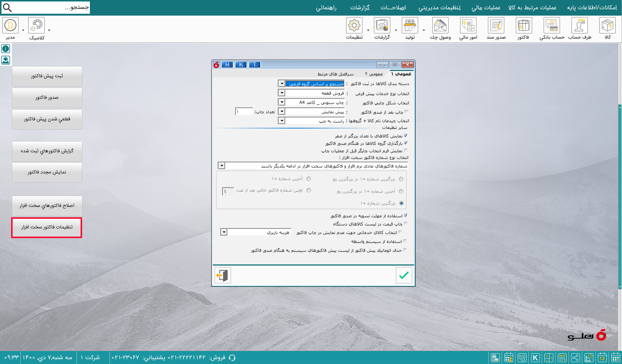This screenshot has width=622, height=364.
Task: Toggle بارگذاري گروه کالاها checkbox
Action: click(406, 143)
